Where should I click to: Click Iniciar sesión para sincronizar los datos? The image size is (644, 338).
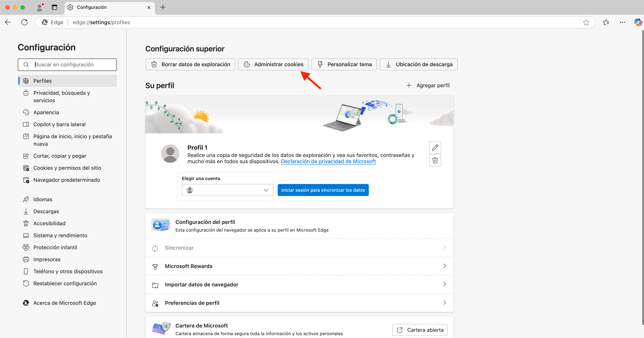point(323,190)
